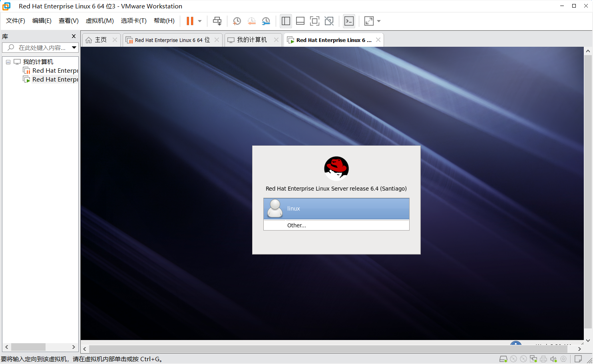The height and width of the screenshot is (364, 593).
Task: Choose the linux user on login screen
Action: click(x=336, y=209)
